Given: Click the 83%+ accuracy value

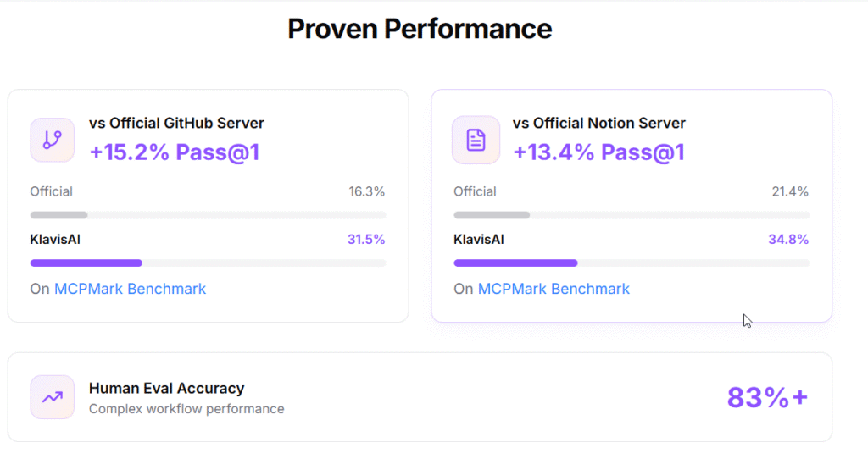Looking at the screenshot, I should click(x=767, y=397).
